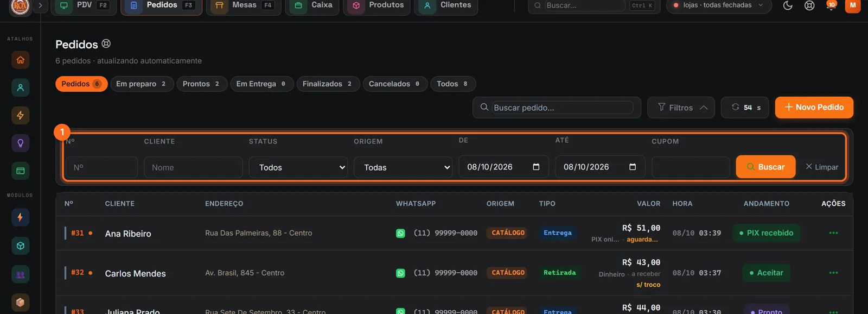The width and height of the screenshot is (868, 314).
Task: Click the purple lightbulb shortcut
Action: [20, 143]
